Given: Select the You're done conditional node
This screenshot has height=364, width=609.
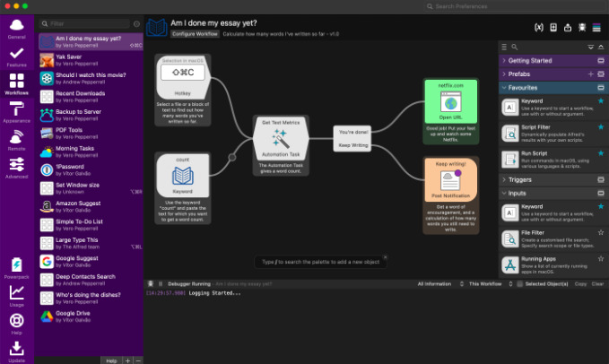Looking at the screenshot, I should click(x=352, y=139).
